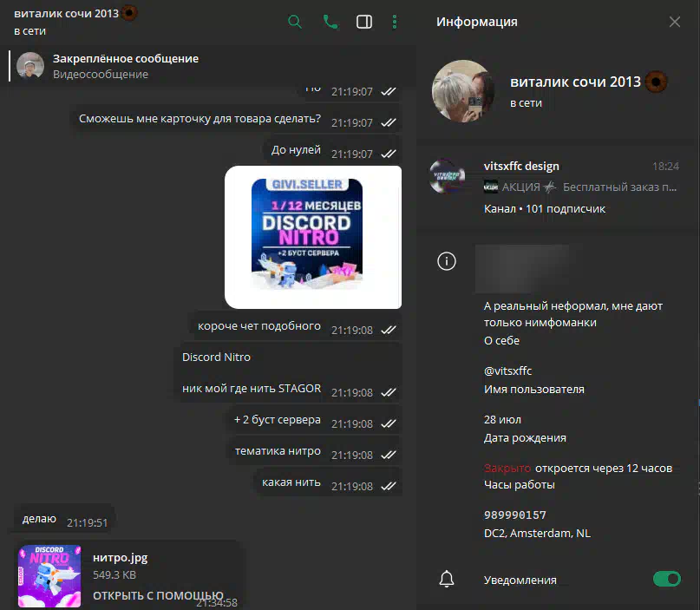Open the Закреплённое сообщение bar
The height and width of the screenshot is (610, 700).
click(210, 66)
